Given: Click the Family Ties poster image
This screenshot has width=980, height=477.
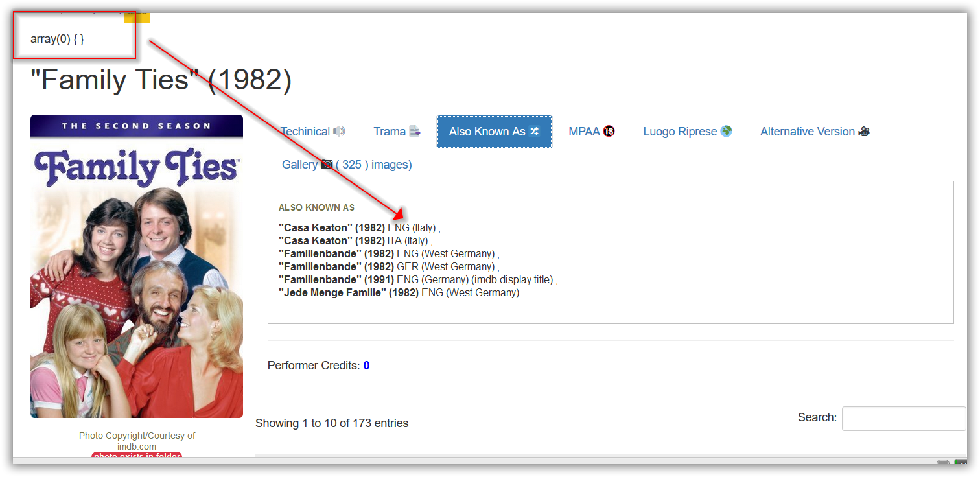Looking at the screenshot, I should tap(137, 266).
